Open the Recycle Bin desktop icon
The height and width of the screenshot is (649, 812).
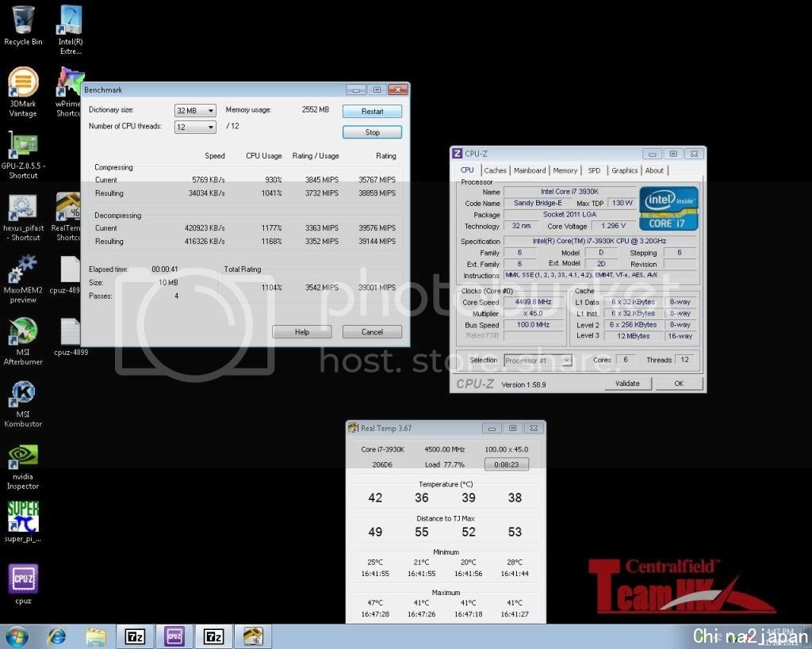[x=23, y=26]
